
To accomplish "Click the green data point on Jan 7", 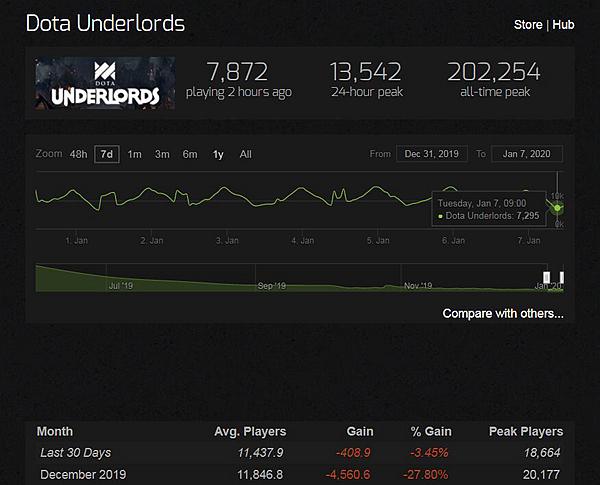I will tap(558, 208).
